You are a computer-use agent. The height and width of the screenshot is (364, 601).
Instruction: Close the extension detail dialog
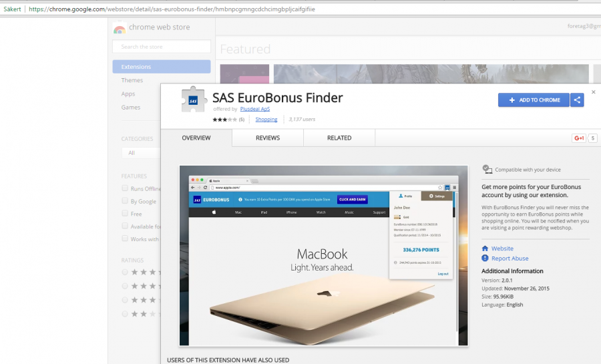[x=594, y=92]
